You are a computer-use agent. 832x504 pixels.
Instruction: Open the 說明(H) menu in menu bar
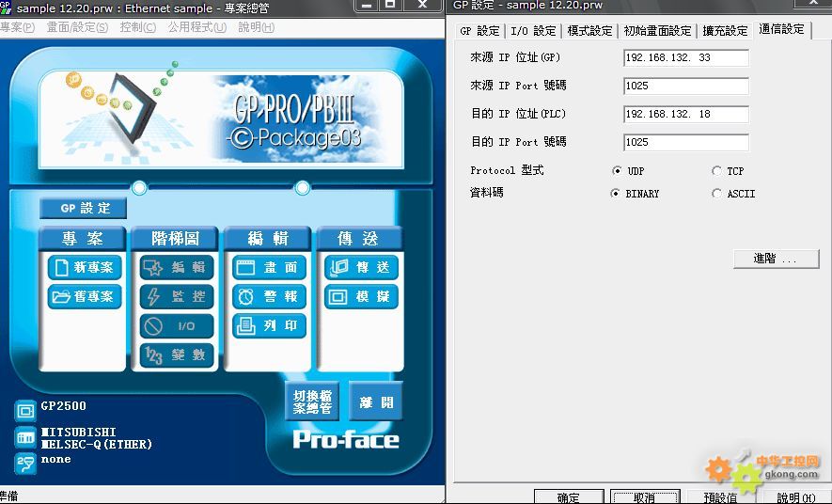pos(257,27)
